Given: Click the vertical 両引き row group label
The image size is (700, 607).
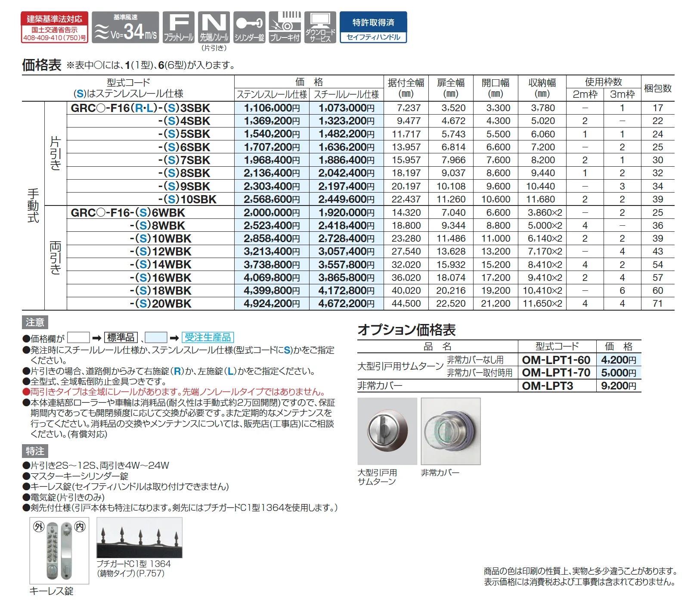Looking at the screenshot, I should click(x=56, y=258).
